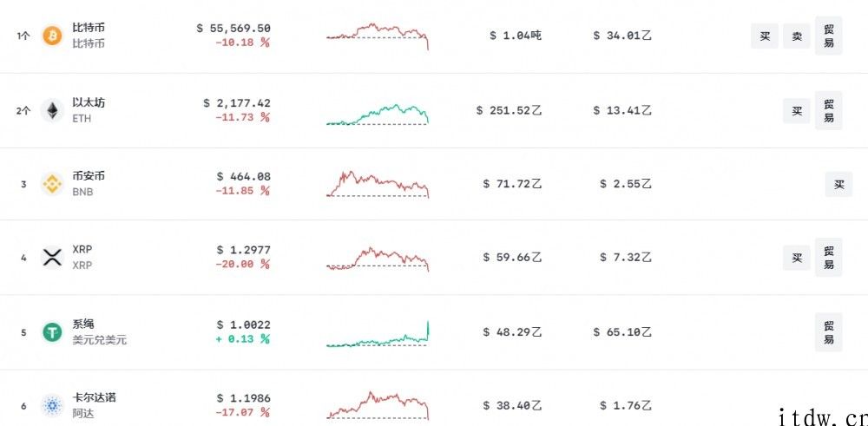Click the 买 button in the BNB row

(x=839, y=184)
